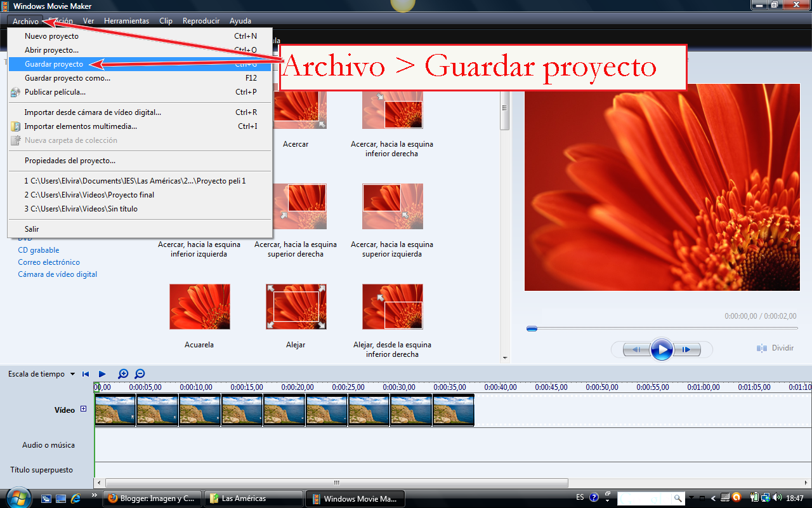Click the 0:00:20,00 mark on the timeline ruler

coord(298,387)
